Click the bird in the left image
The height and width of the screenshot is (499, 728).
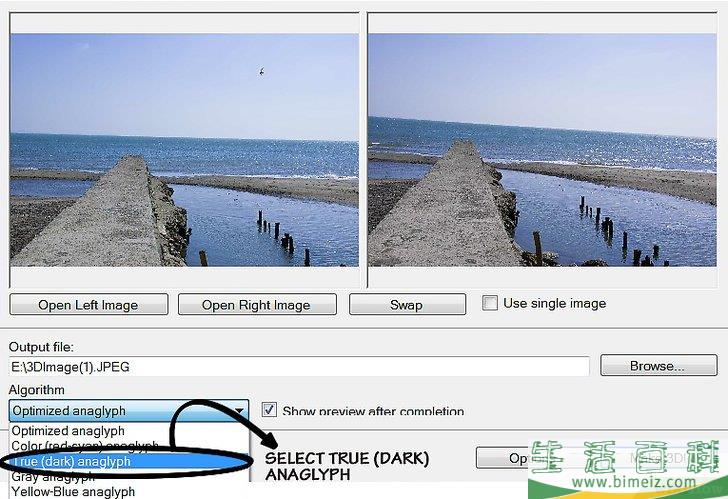[262, 71]
